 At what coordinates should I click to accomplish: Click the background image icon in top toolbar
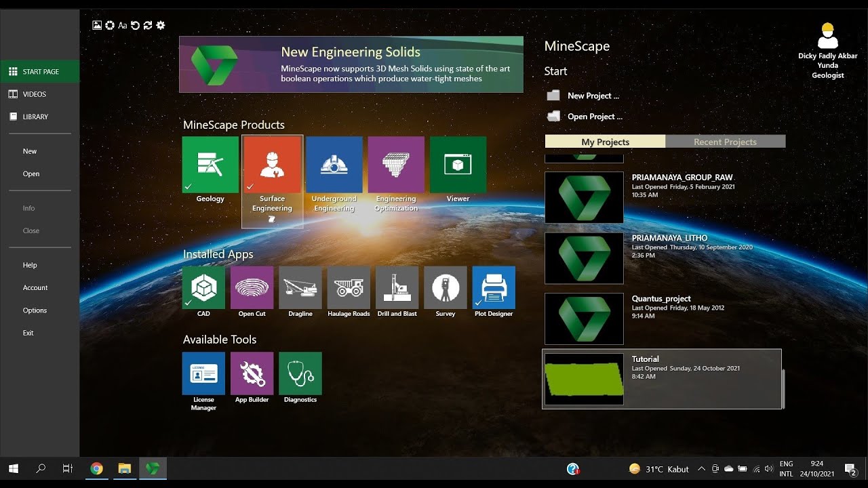97,25
